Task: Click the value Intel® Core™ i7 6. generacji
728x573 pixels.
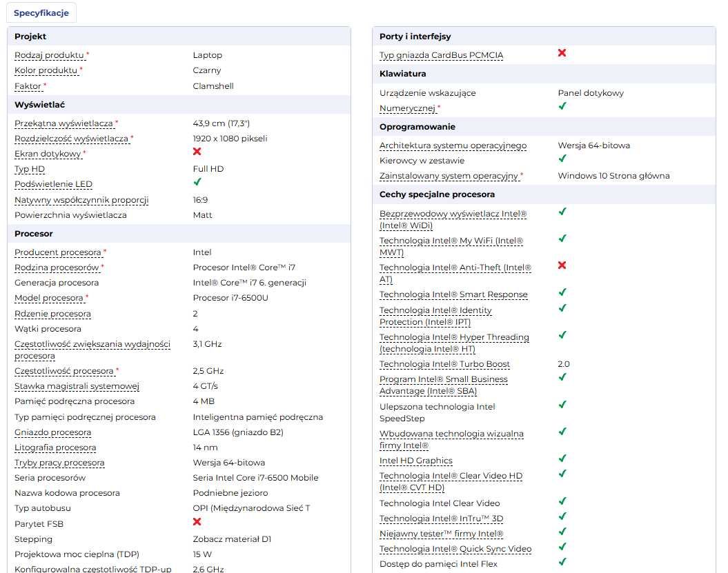Action: tap(249, 283)
